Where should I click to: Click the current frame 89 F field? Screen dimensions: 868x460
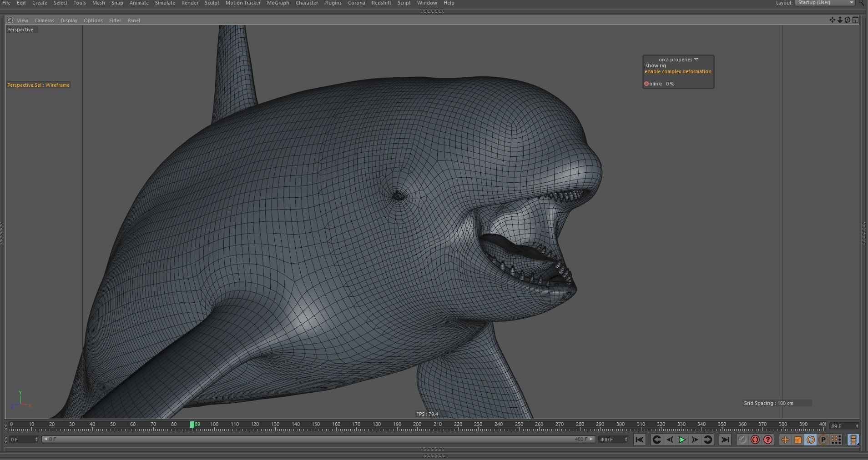(844, 426)
